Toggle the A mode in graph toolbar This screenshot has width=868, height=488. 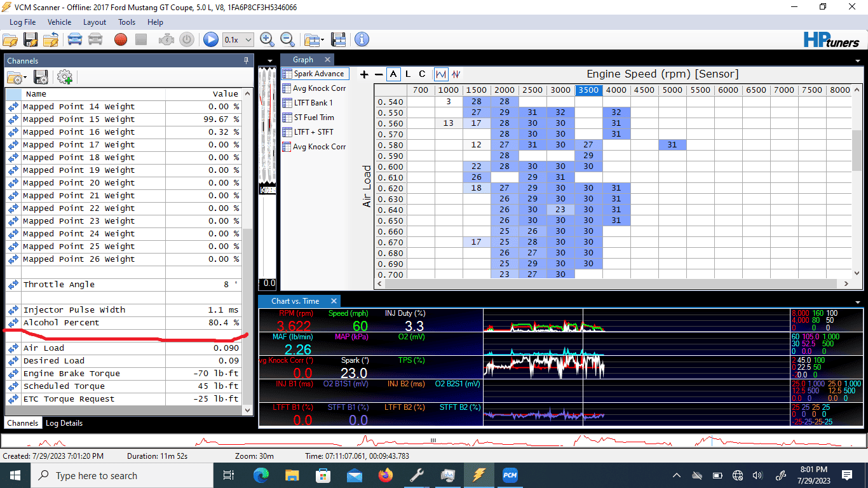pos(394,74)
